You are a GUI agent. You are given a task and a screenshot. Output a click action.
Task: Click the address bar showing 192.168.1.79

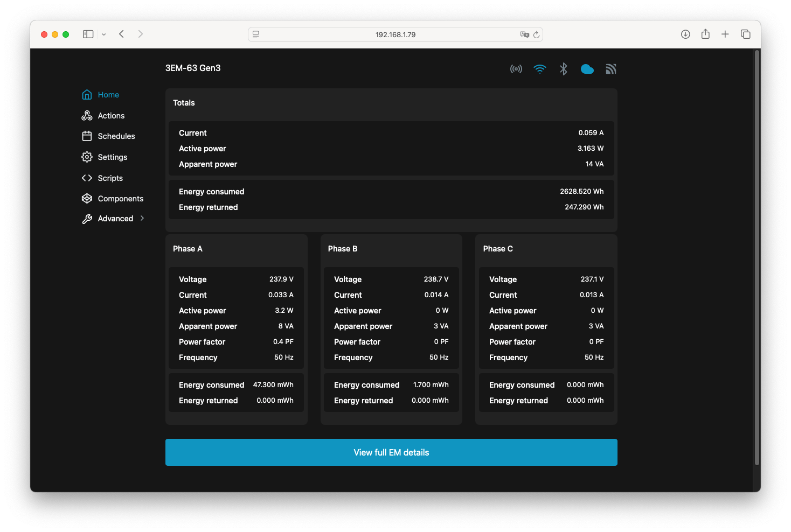395,34
